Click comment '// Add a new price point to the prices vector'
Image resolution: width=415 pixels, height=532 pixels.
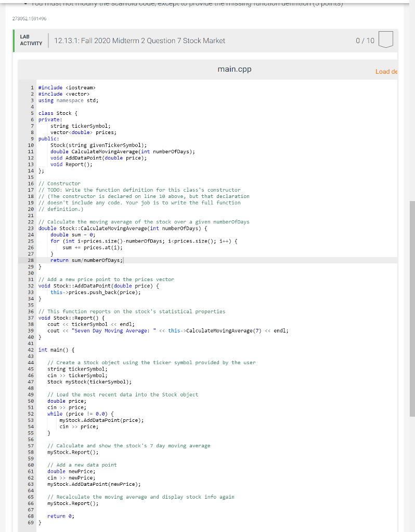(106, 280)
